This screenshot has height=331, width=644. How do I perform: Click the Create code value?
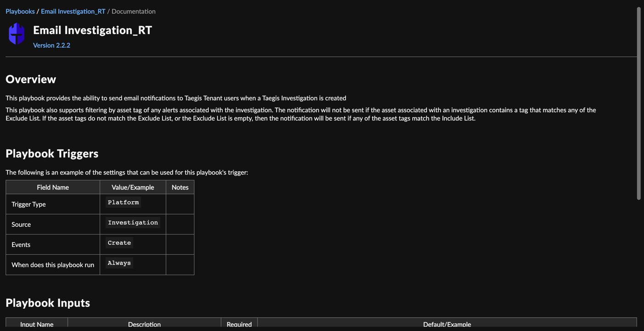tap(119, 243)
